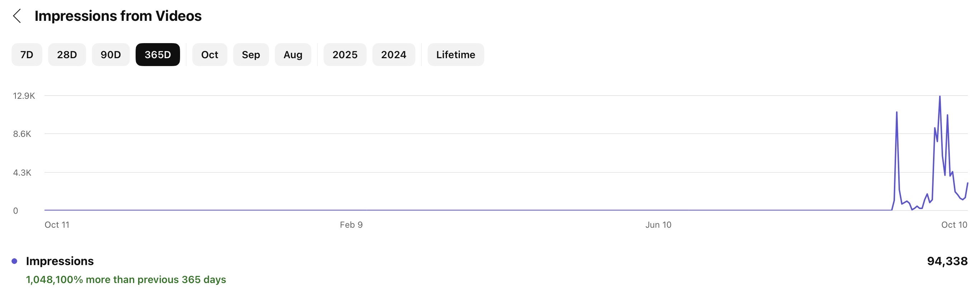Click the first spike in the chart line
Viewport: 980px width, 292px height.
click(897, 113)
